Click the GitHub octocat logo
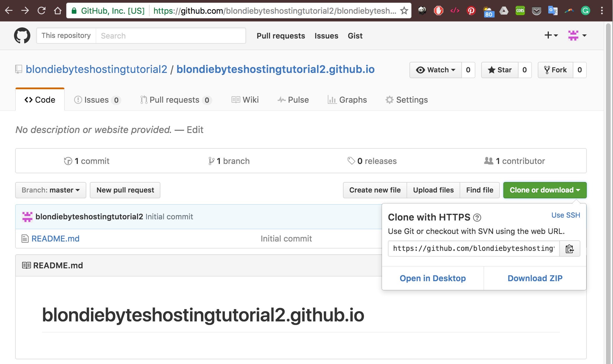This screenshot has width=613, height=364. point(22,35)
